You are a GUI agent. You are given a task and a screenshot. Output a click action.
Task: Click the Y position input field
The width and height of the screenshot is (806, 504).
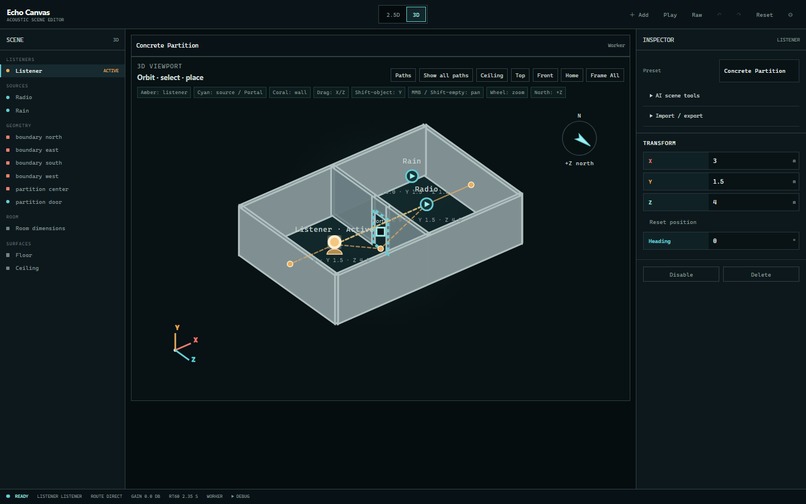click(x=754, y=182)
